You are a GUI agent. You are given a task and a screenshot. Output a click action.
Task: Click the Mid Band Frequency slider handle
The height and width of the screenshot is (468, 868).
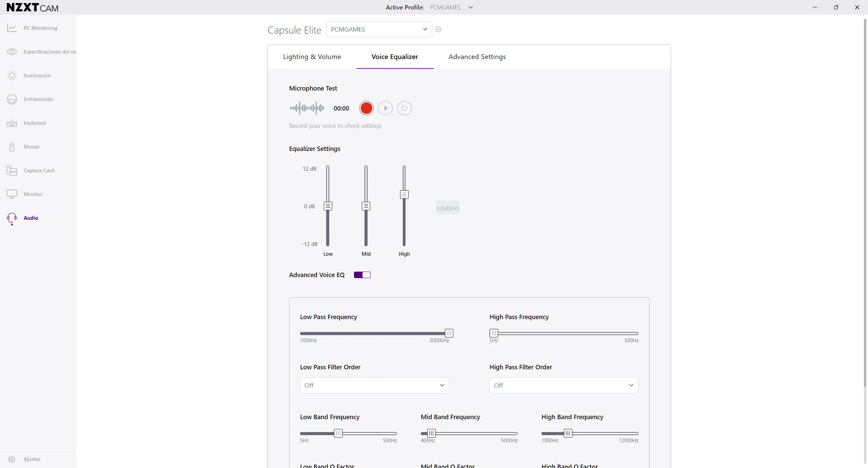point(431,433)
